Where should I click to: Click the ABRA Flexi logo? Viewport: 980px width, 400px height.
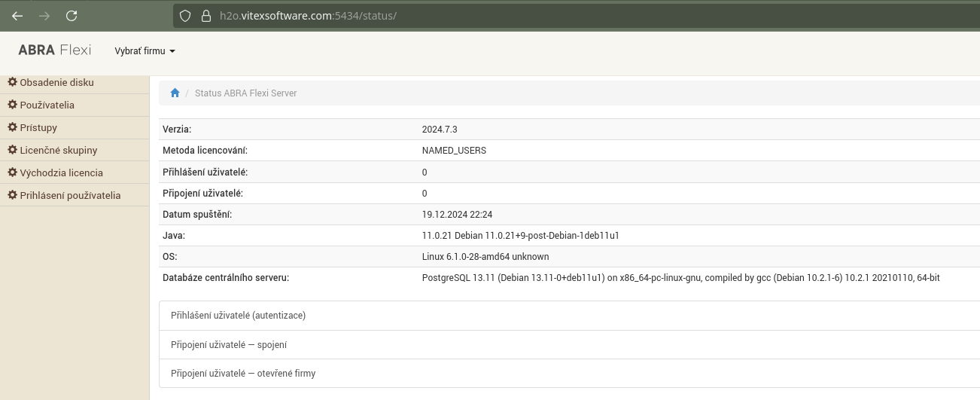tap(55, 50)
